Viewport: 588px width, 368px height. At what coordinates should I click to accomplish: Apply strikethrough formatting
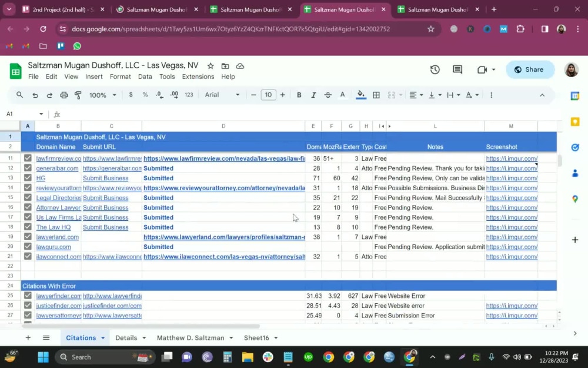point(328,95)
